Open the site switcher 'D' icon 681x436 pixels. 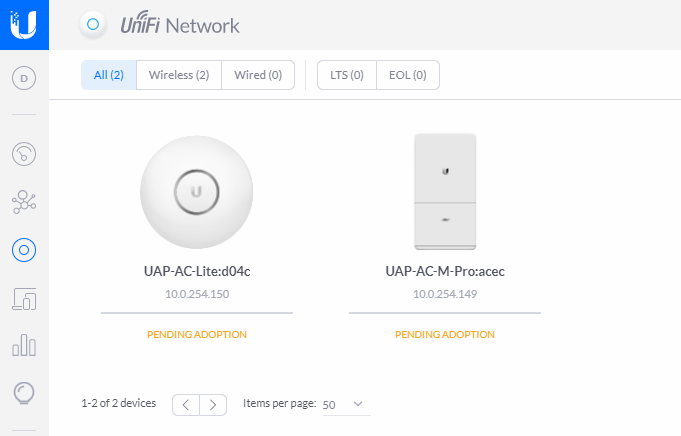[x=24, y=78]
